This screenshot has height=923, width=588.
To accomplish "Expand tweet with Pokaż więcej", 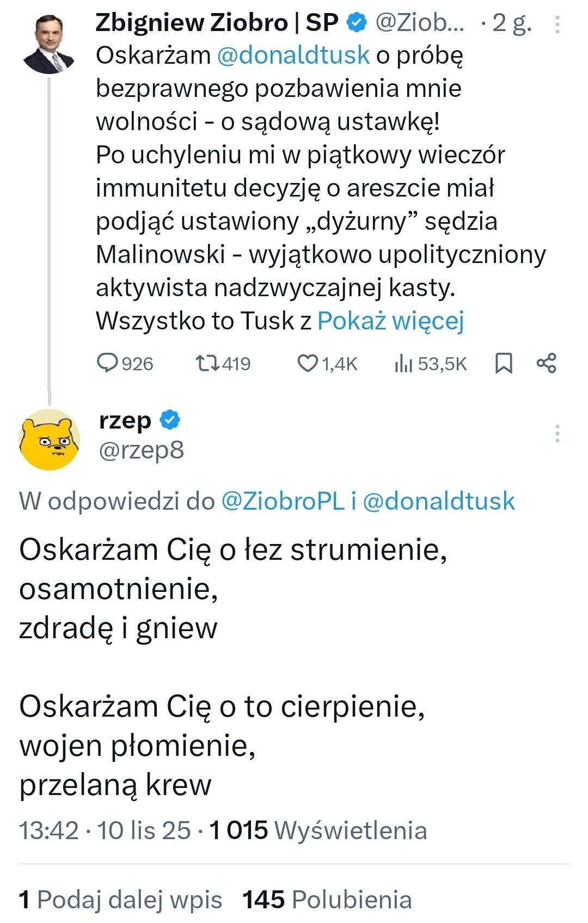I will 390,321.
